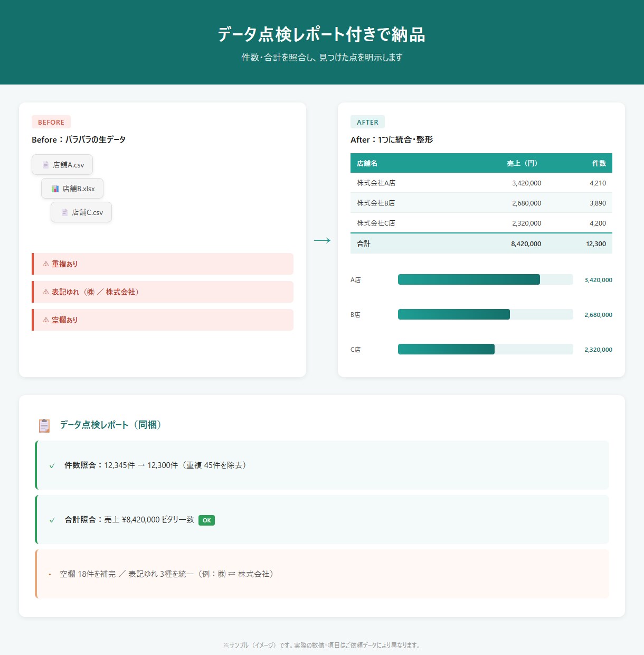Screen dimensions: 644x655
Task: Click the 4,200 count cell
Action: 598,223
